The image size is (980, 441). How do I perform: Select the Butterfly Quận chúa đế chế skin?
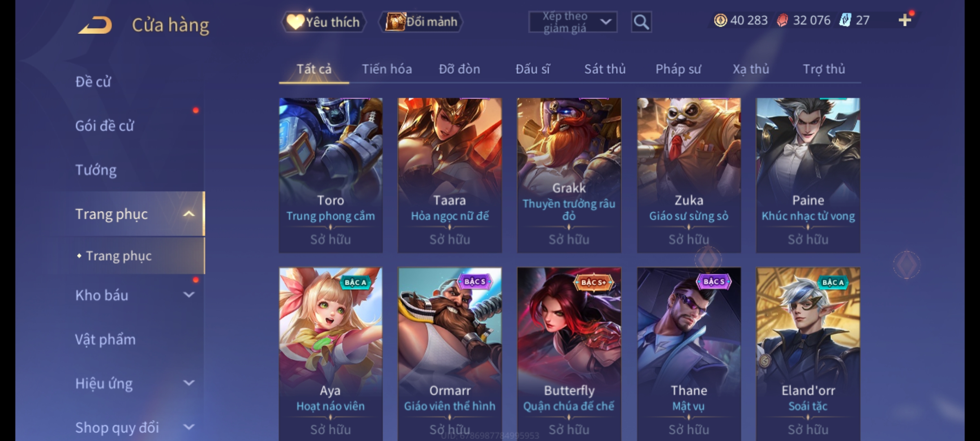click(x=569, y=354)
